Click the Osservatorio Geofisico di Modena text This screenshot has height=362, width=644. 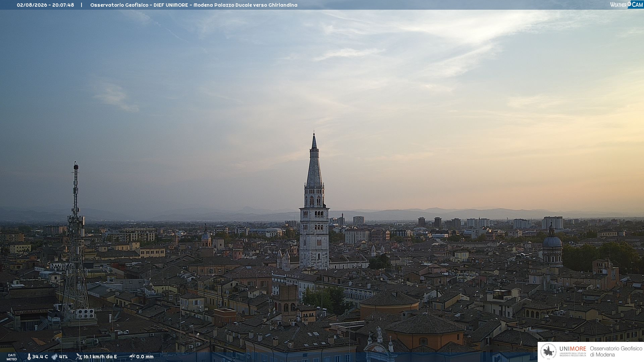pyautogui.click(x=616, y=352)
